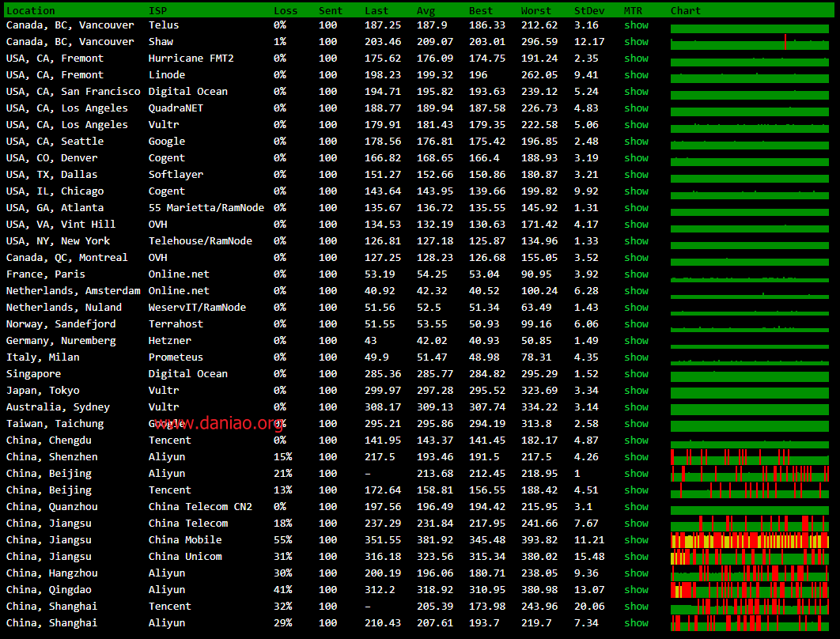Show MTR for San Francisco Digital Ocean
This screenshot has height=639, width=840.
[636, 92]
